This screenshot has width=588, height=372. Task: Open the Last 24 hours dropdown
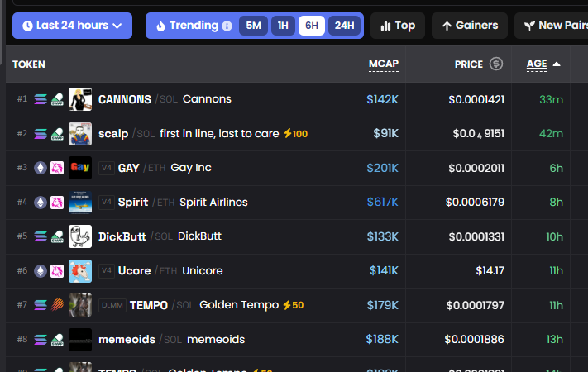click(72, 26)
